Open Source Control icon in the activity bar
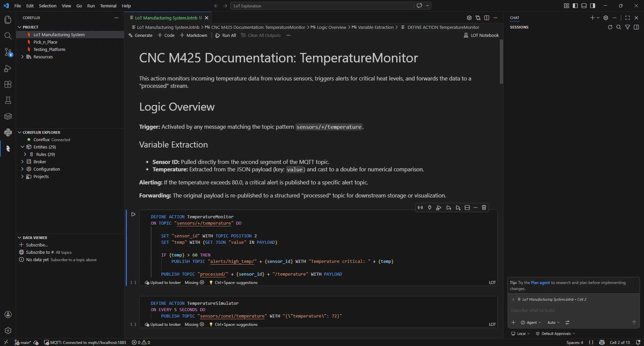Image resolution: width=644 pixels, height=346 pixels. [x=8, y=53]
